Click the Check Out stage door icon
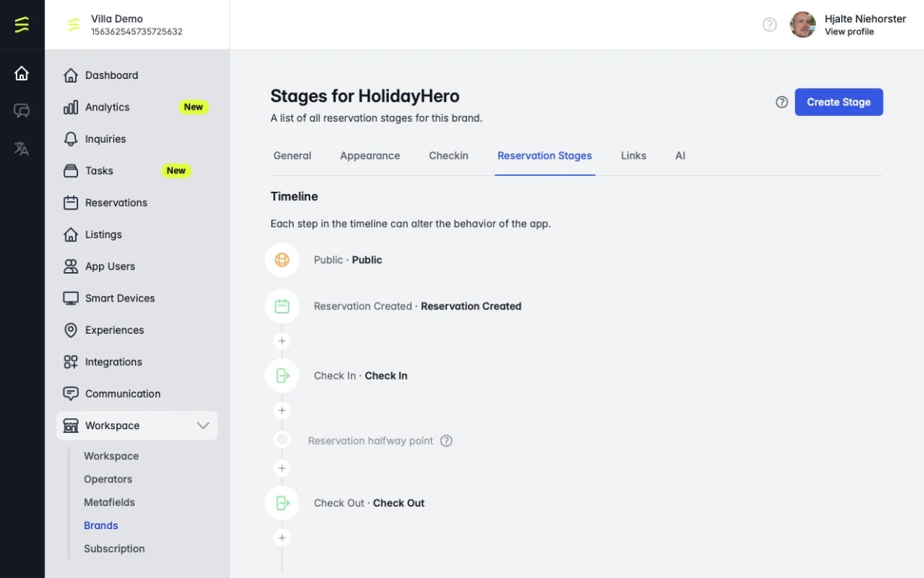The height and width of the screenshot is (578, 924). (x=282, y=503)
